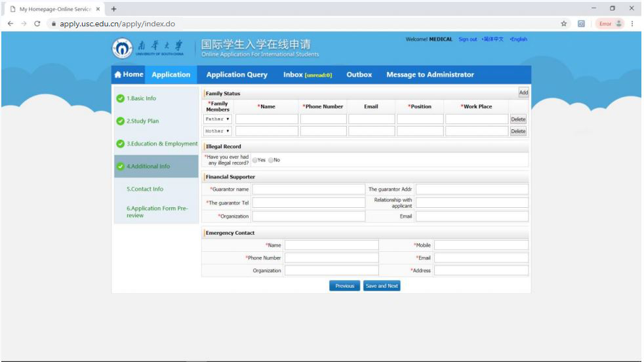This screenshot has height=362, width=644.
Task: Reload the page with refresh icon
Action: tap(37, 24)
